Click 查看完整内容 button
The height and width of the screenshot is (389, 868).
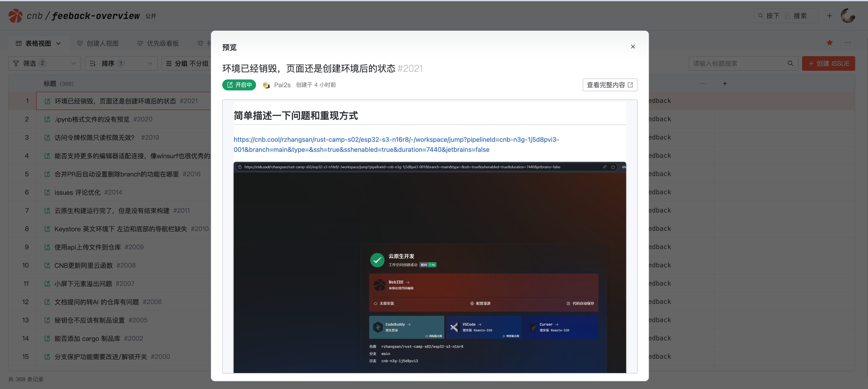coord(609,85)
